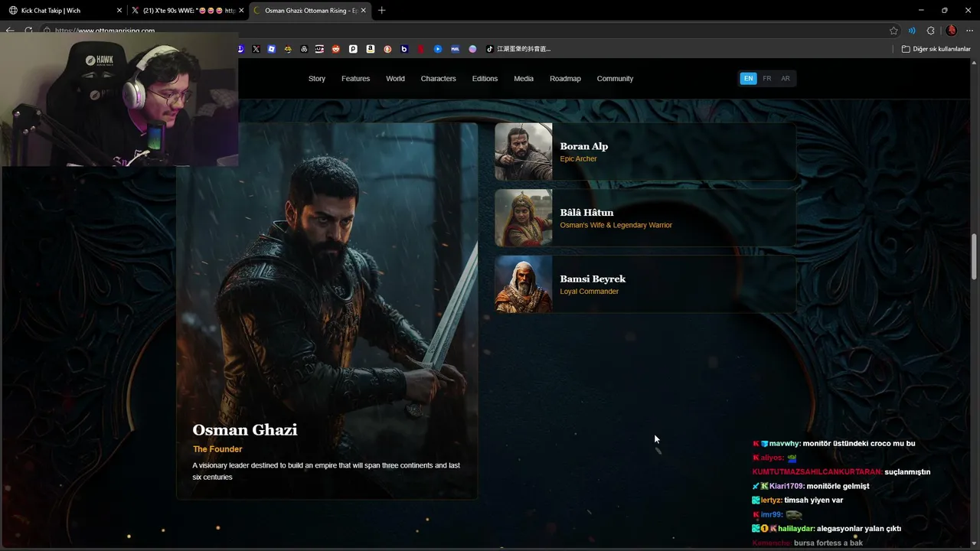Open the browser profile avatar

(952, 31)
